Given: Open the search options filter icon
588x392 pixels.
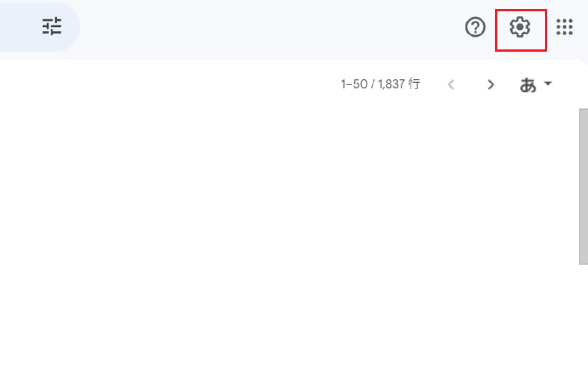Looking at the screenshot, I should point(52,27).
